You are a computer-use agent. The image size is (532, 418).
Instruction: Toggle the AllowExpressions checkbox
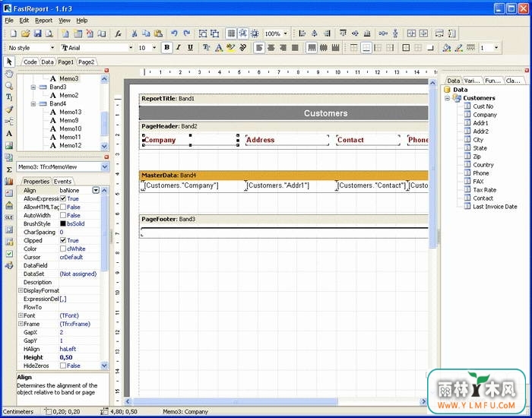pyautogui.click(x=63, y=198)
